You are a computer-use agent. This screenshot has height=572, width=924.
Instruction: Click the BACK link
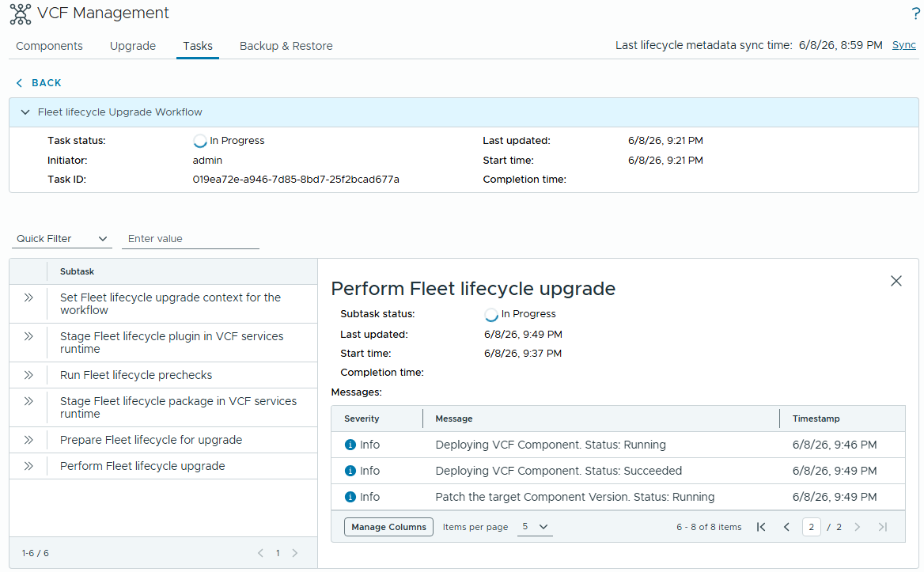click(47, 83)
